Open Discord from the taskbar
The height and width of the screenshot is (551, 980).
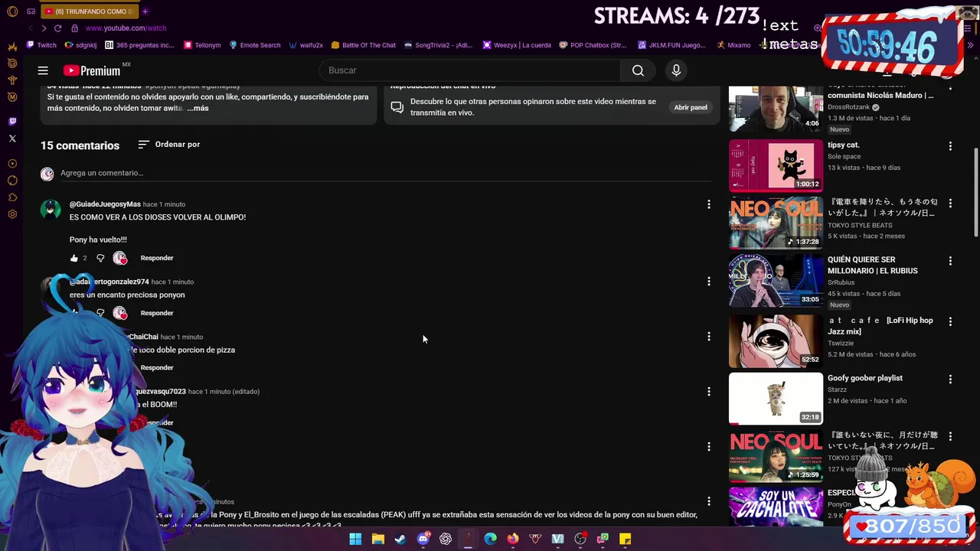423,539
